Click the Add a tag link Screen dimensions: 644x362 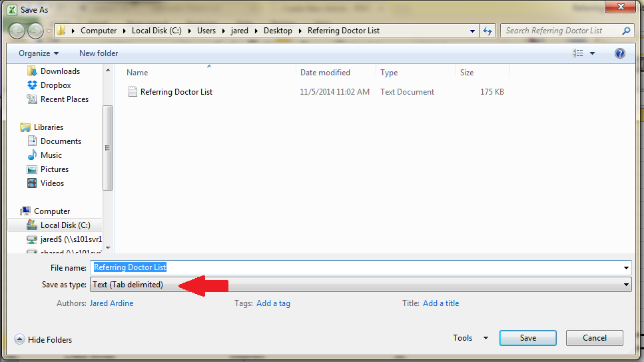(273, 303)
